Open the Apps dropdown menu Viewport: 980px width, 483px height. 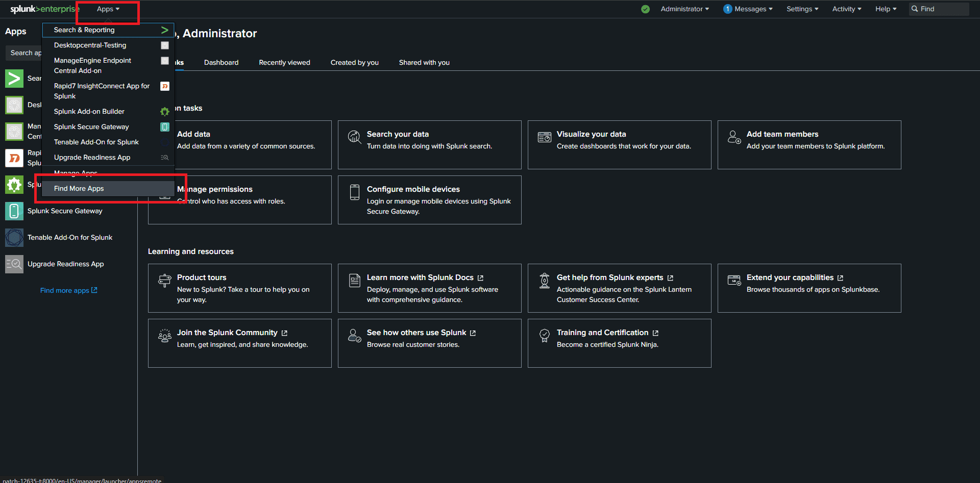pyautogui.click(x=108, y=9)
